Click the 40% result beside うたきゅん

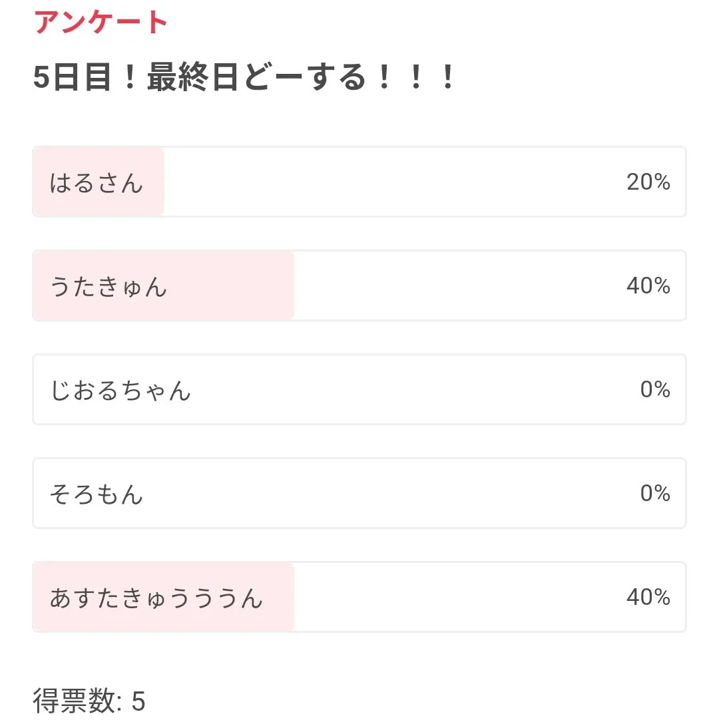pos(648,285)
